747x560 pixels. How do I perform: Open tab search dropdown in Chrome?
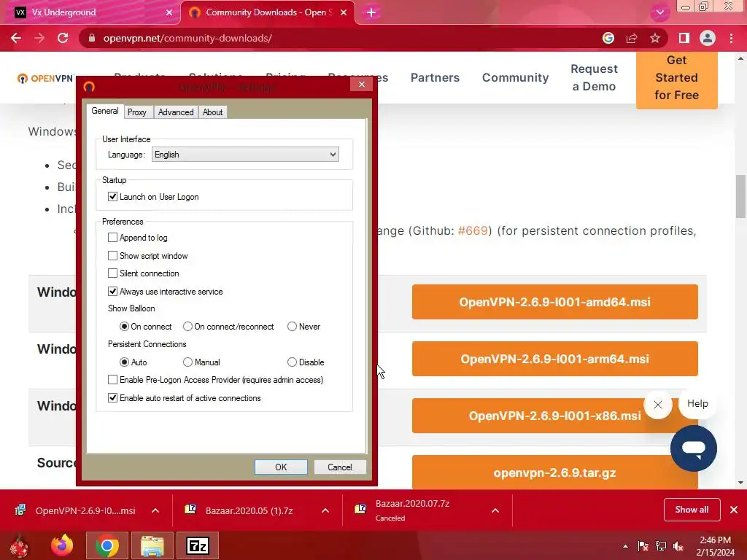click(x=659, y=12)
